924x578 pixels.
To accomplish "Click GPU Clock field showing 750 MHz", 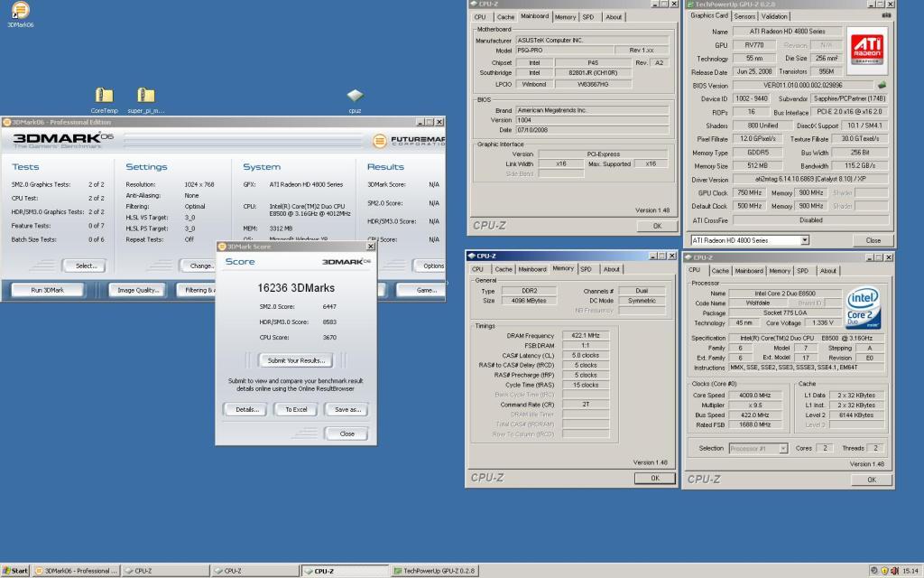I will coord(749,193).
